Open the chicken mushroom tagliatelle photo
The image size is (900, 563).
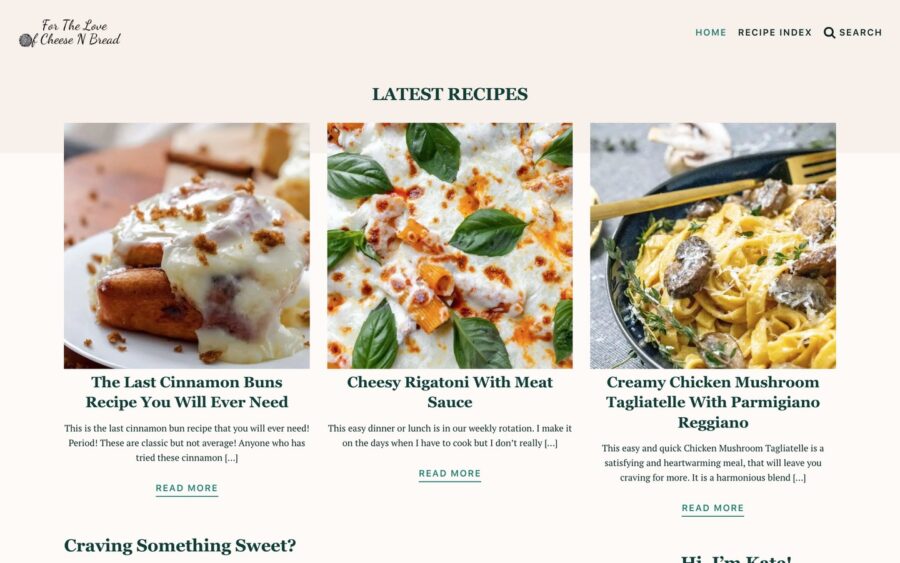click(x=713, y=246)
